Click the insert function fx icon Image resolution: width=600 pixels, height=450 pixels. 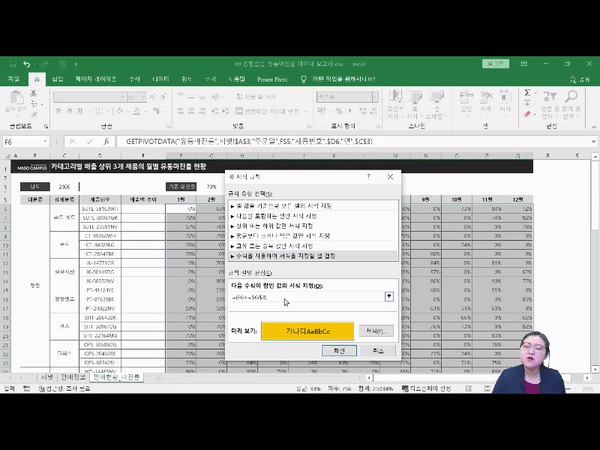[x=105, y=142]
